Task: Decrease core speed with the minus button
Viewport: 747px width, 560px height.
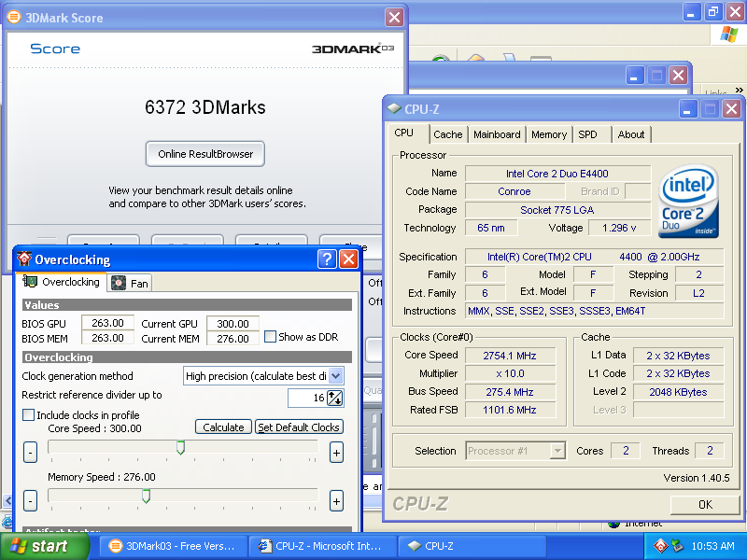Action: 30,452
